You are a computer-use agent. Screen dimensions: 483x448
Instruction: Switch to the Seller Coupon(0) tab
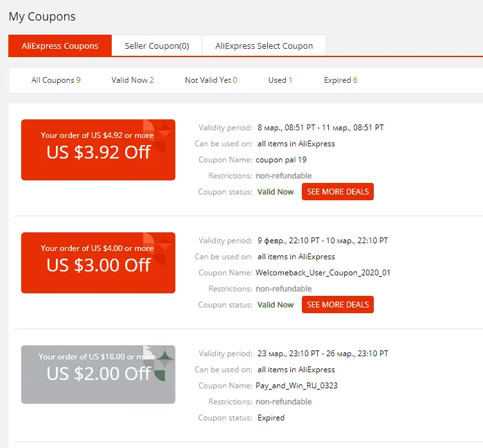pos(157,46)
